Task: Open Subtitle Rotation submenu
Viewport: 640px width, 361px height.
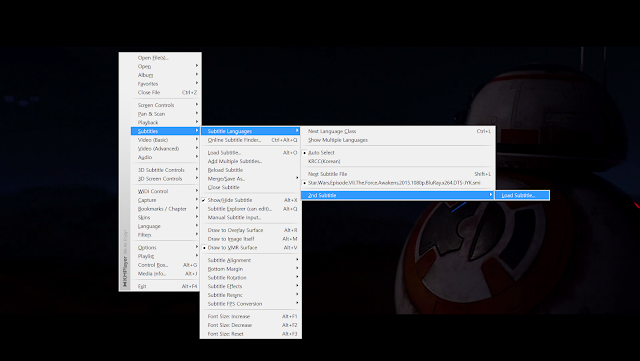Action: pyautogui.click(x=251, y=278)
